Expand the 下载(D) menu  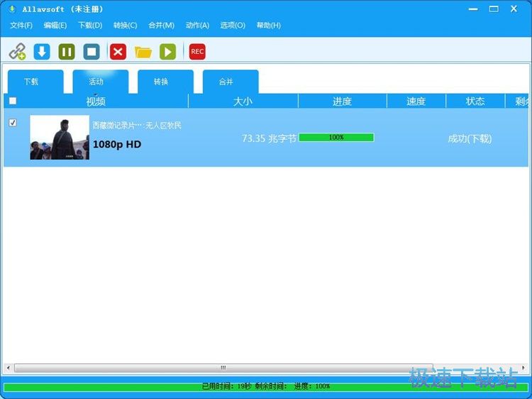point(90,26)
